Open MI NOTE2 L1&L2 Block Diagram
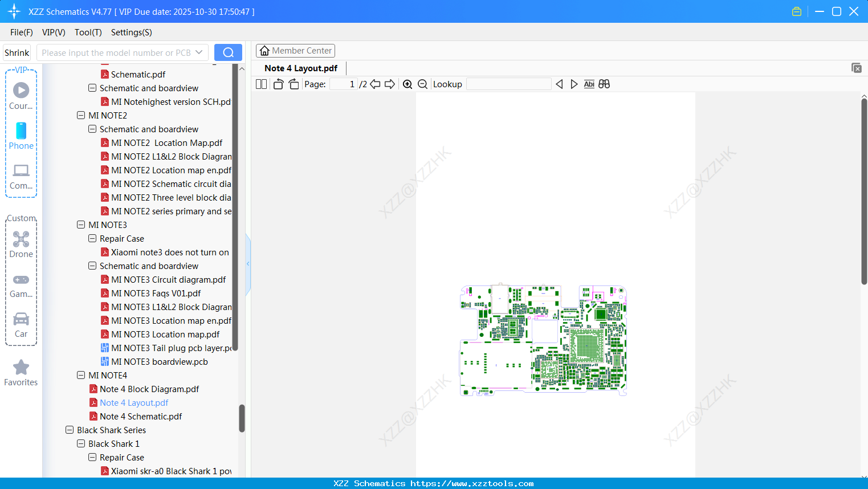 pyautogui.click(x=166, y=156)
